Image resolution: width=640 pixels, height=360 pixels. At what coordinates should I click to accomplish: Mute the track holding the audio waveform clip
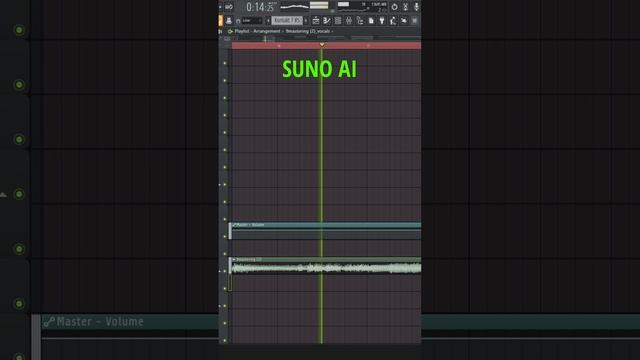(225, 271)
